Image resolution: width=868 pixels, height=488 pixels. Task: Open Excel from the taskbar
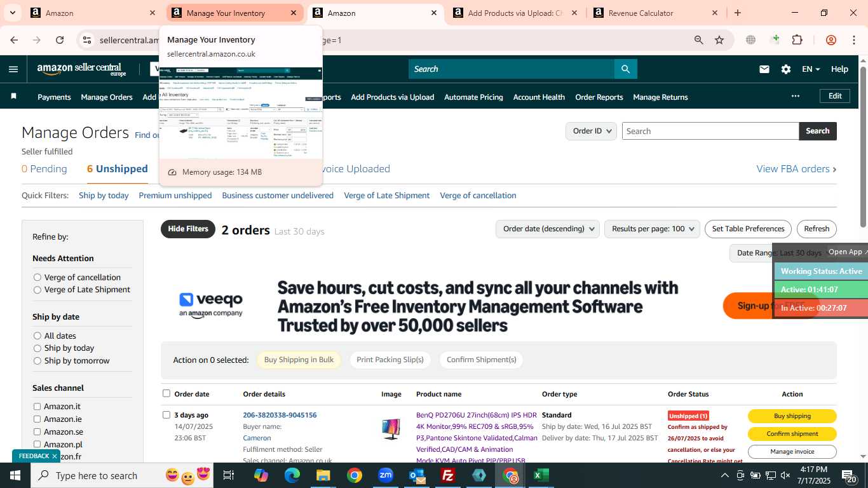(541, 475)
